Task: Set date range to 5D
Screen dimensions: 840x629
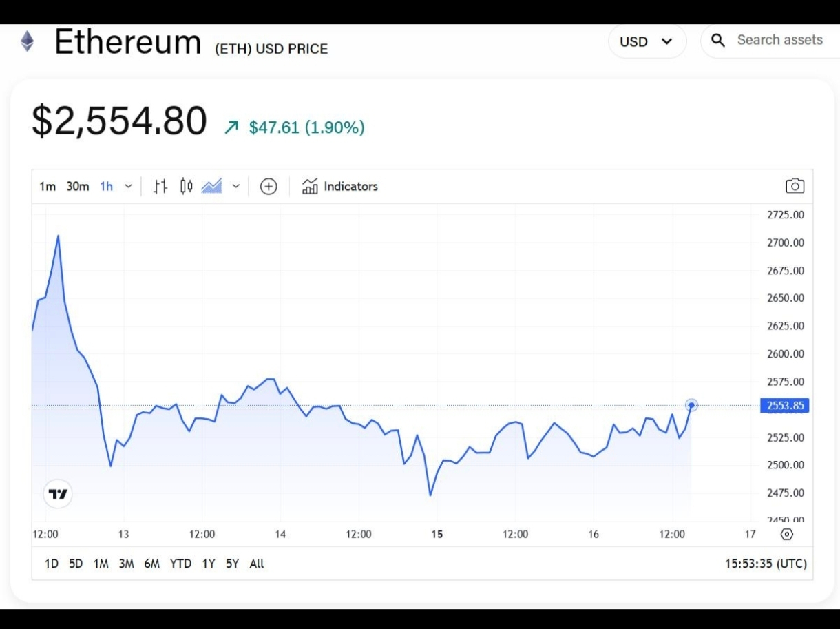Action: point(76,564)
